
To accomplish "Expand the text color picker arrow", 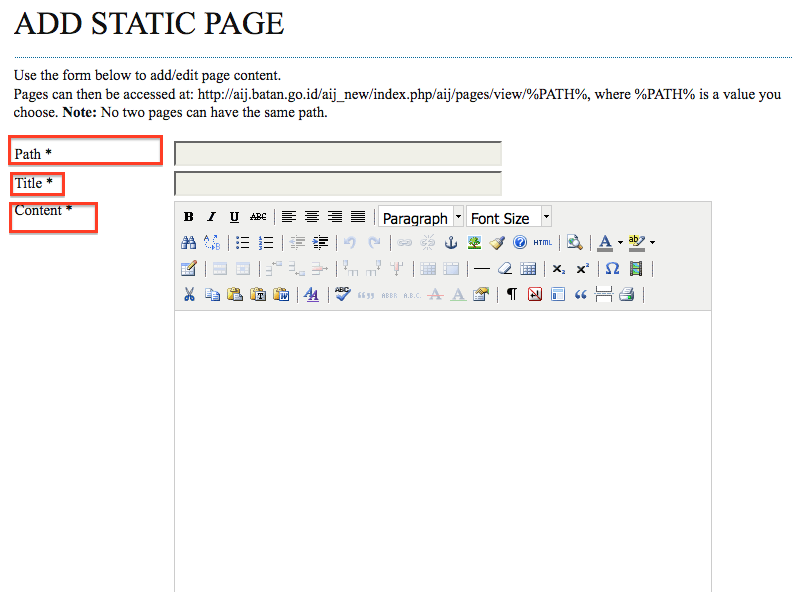I will 620,243.
